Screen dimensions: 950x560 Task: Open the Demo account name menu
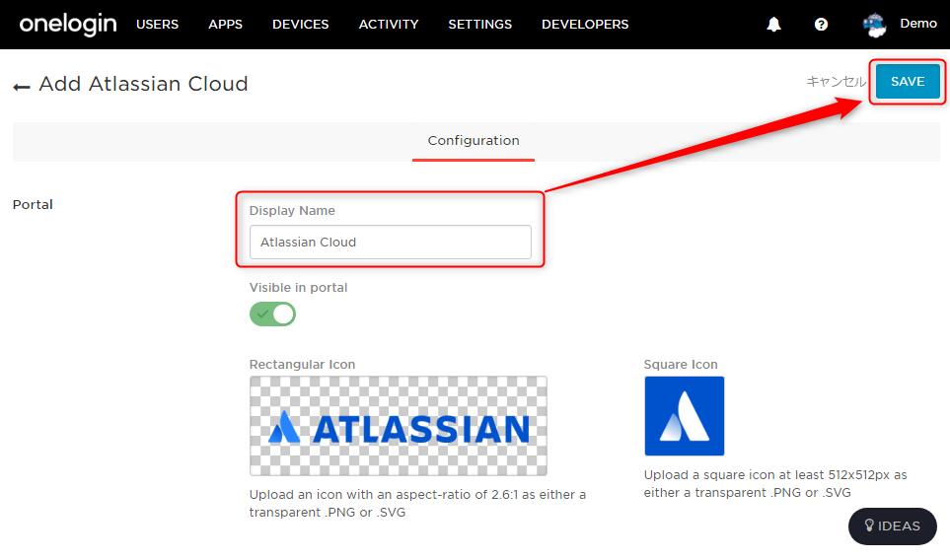917,24
